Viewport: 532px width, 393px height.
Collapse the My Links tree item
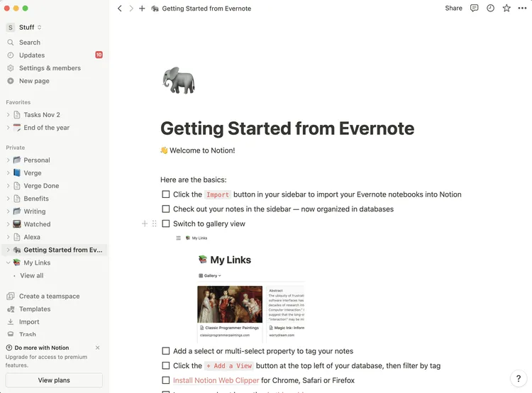tap(9, 262)
